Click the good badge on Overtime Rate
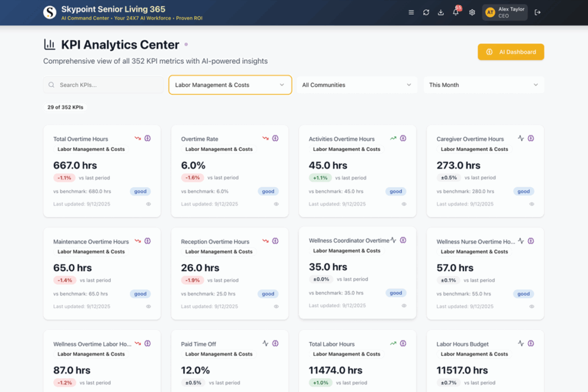The image size is (588, 392). [268, 192]
